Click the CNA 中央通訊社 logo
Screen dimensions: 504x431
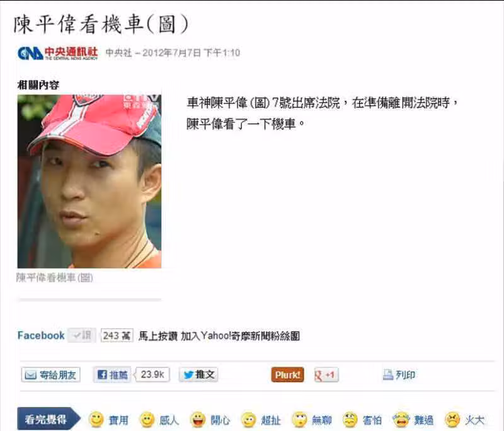[57, 53]
